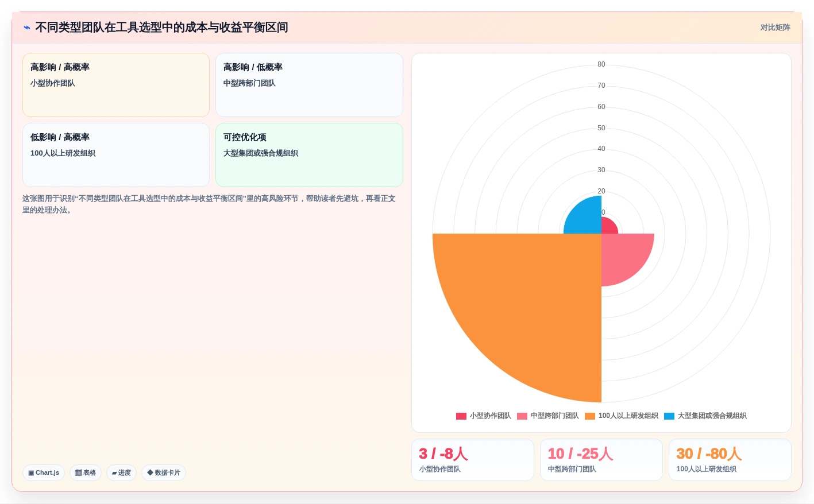Click the 大型集团或强合规组织 text in the green card
Screen dimensions: 814x504
pos(261,153)
